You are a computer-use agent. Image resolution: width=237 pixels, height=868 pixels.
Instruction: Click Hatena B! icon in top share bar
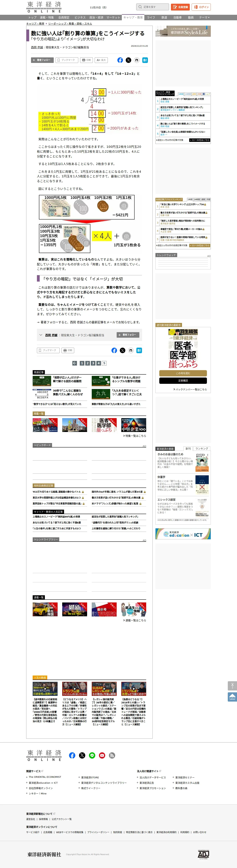(x=145, y=60)
